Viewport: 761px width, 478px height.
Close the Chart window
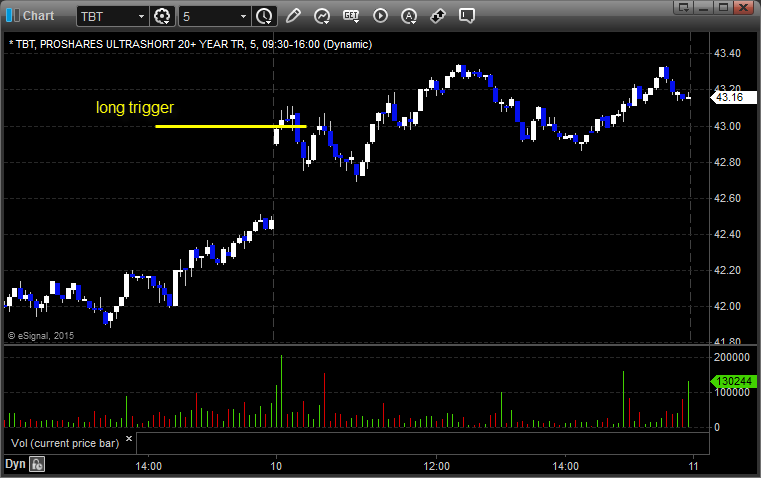coord(743,7)
